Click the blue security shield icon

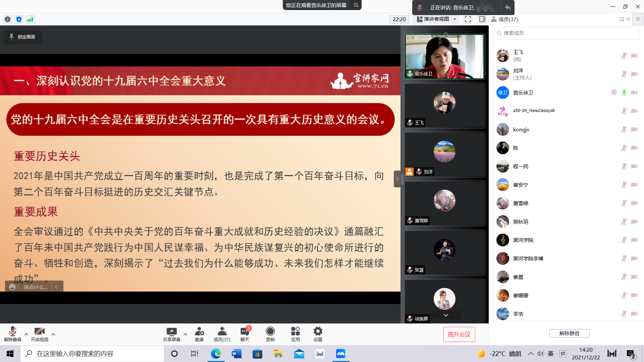click(x=19, y=19)
